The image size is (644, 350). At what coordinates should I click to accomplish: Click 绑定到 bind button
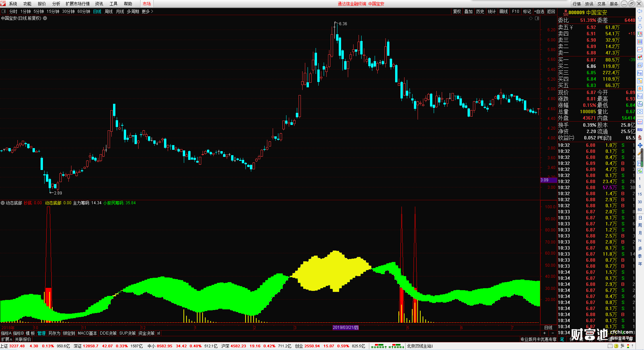tap(69, 333)
